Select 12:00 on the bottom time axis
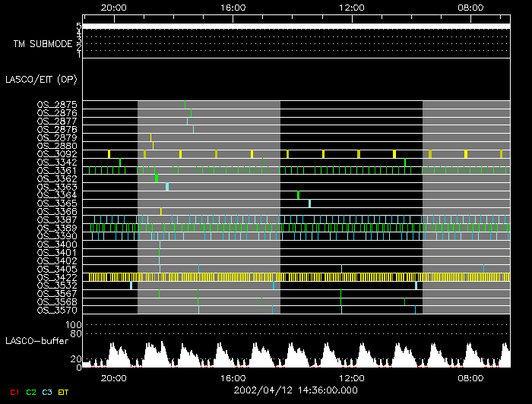Viewport: 532px width, 404px height. 352,377
